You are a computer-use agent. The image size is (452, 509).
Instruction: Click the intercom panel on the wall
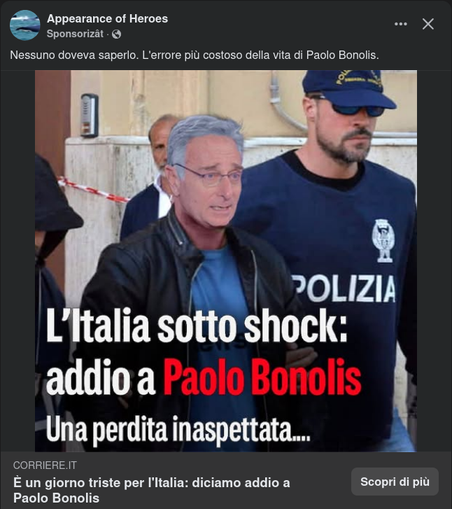coord(89,115)
